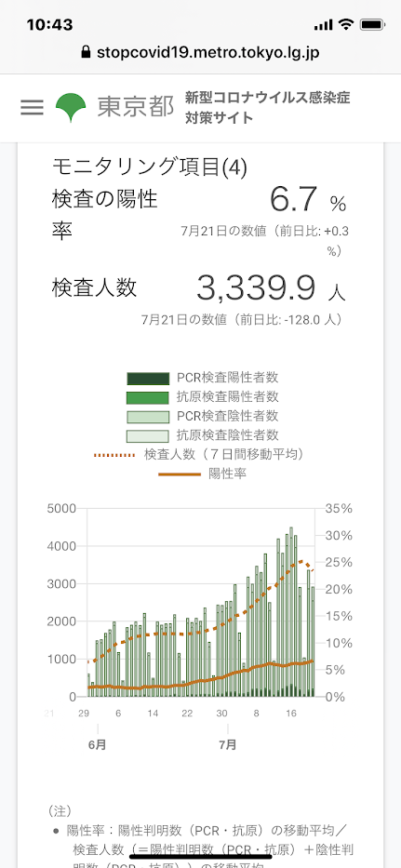
Task: Select the 6月 month label on chart axis
Action: (97, 744)
